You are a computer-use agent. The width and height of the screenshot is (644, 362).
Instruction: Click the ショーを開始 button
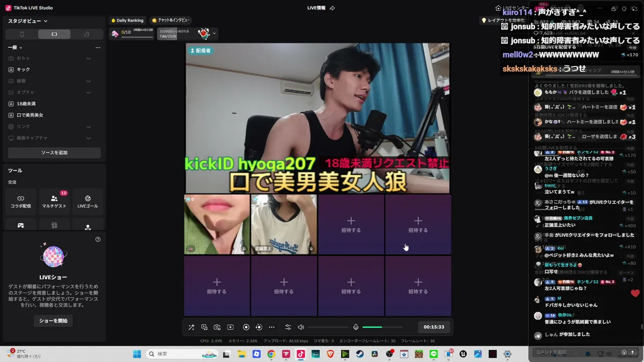point(53,320)
